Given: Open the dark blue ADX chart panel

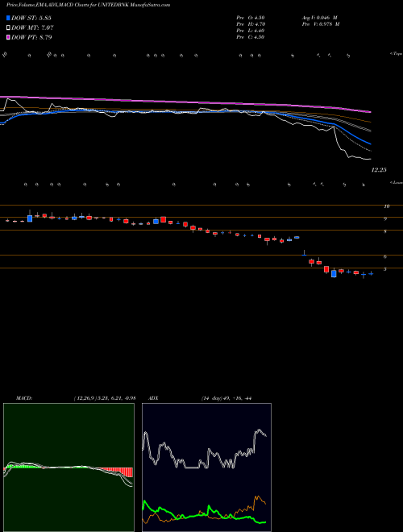Looking at the screenshot, I should tap(206, 468).
